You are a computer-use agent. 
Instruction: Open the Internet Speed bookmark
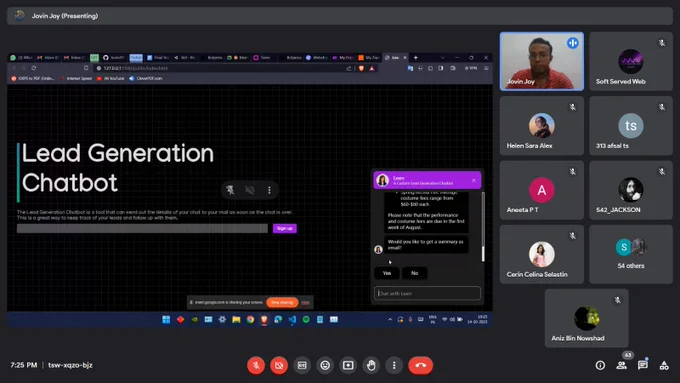coord(76,79)
